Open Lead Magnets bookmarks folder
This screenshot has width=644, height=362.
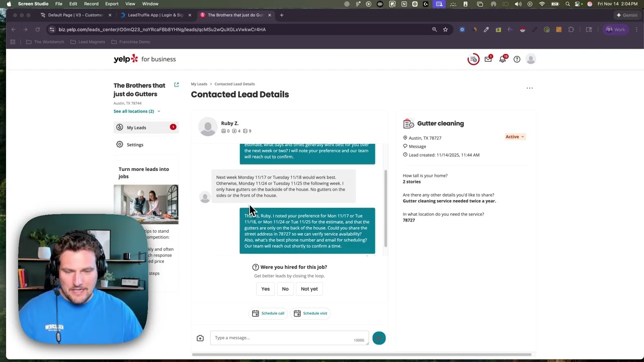88,42
